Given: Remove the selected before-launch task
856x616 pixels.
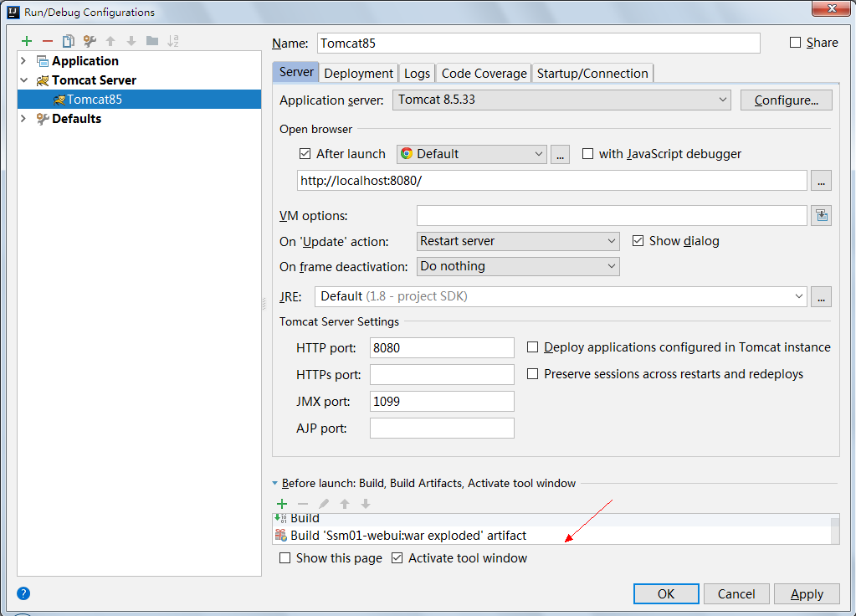Looking at the screenshot, I should pos(303,504).
